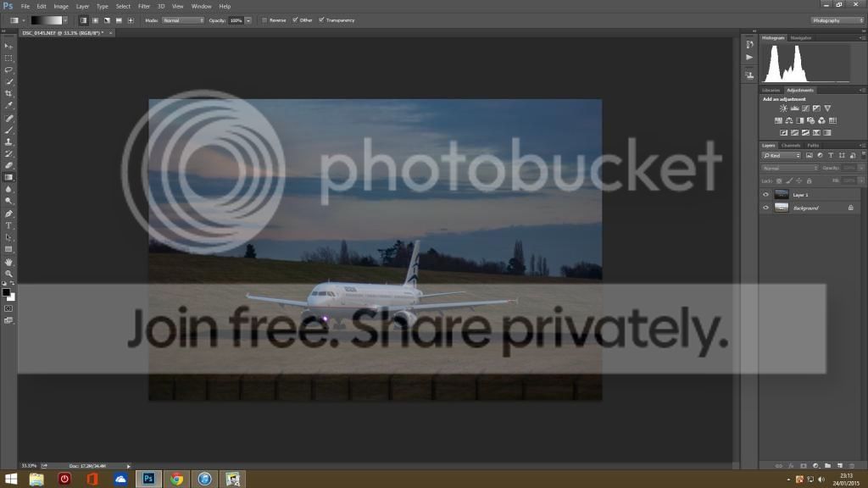Image resolution: width=868 pixels, height=488 pixels.
Task: Add a Brightness/Contrast adjustment
Action: [x=783, y=108]
